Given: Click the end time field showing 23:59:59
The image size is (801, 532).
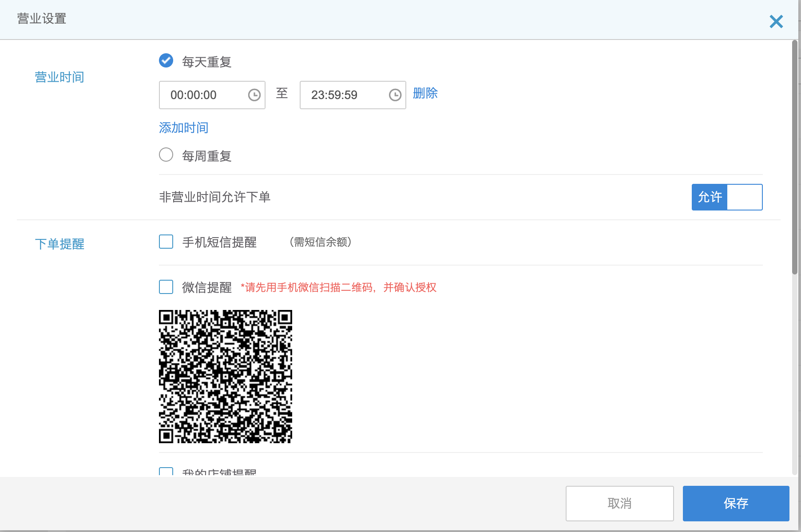Looking at the screenshot, I should [343, 95].
